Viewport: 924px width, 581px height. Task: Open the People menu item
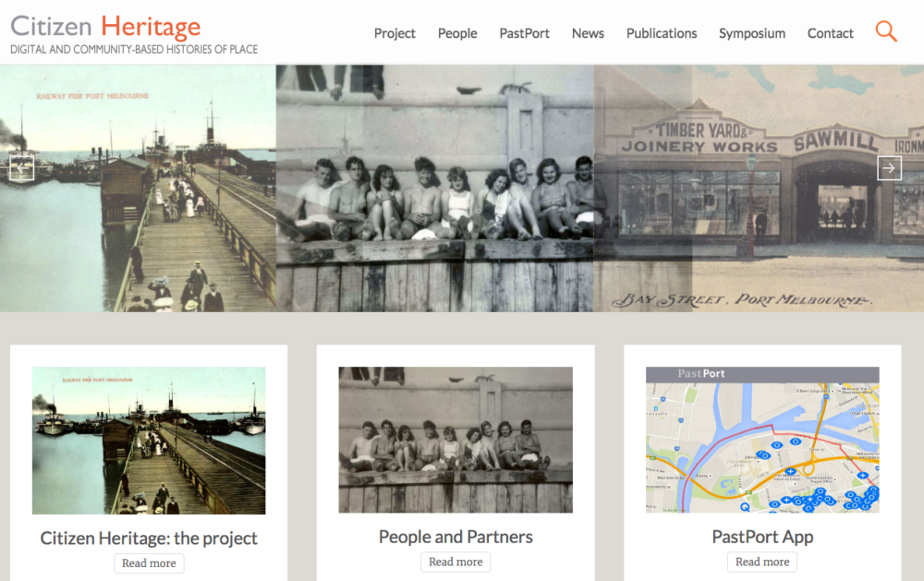click(457, 33)
